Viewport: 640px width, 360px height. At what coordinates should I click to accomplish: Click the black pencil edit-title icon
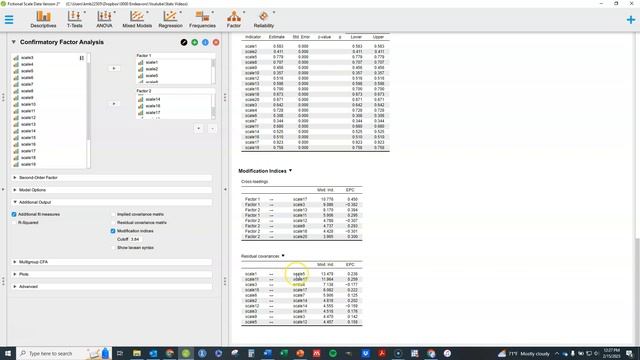coord(184,42)
